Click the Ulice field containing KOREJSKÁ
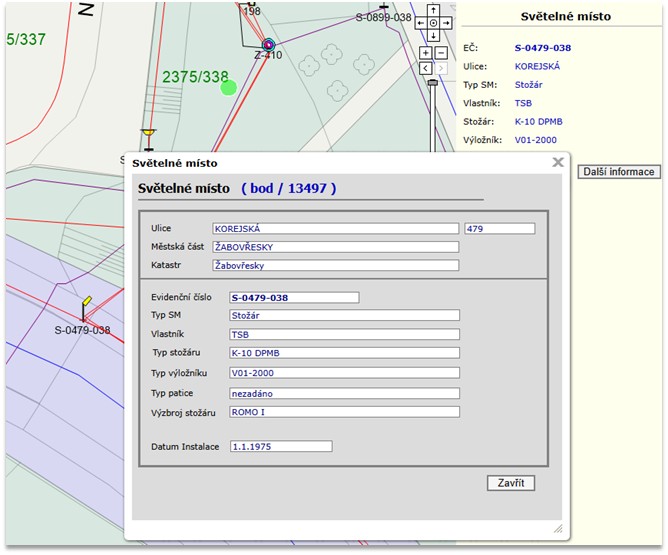The height and width of the screenshot is (555, 668). click(x=335, y=228)
